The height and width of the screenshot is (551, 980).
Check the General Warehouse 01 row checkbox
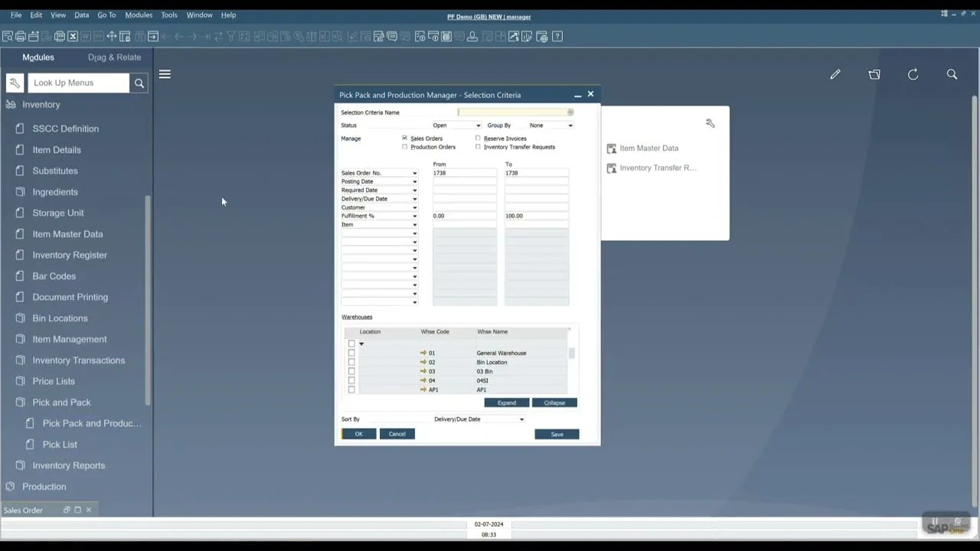coord(351,353)
